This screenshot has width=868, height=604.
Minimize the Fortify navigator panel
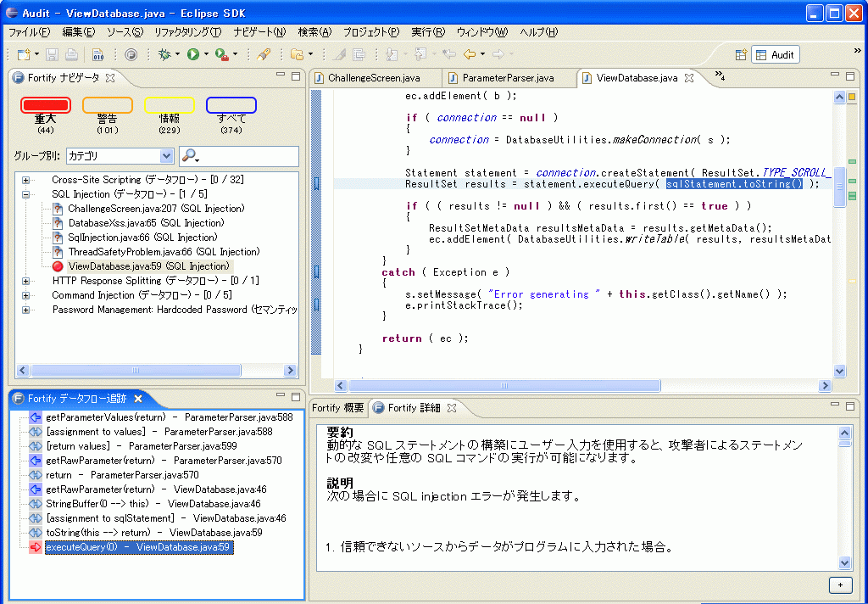(x=281, y=75)
